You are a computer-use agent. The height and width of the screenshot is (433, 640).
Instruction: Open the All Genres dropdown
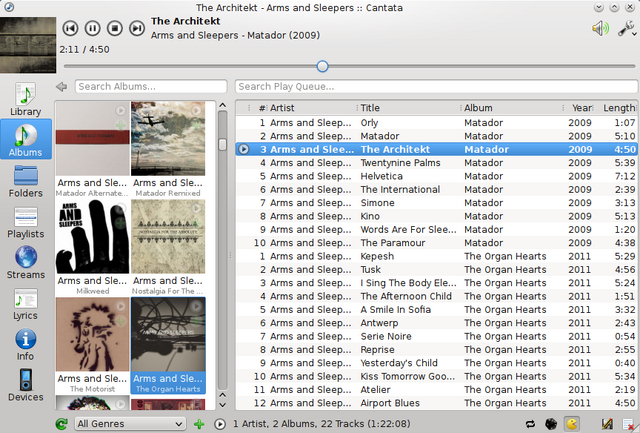pos(130,424)
